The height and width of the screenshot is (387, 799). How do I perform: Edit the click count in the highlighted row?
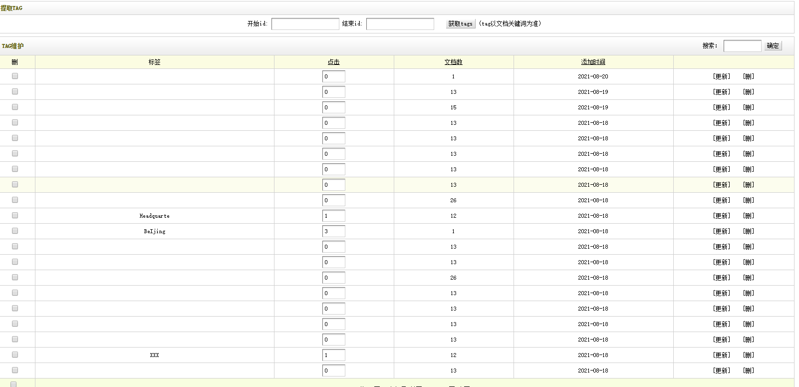334,185
